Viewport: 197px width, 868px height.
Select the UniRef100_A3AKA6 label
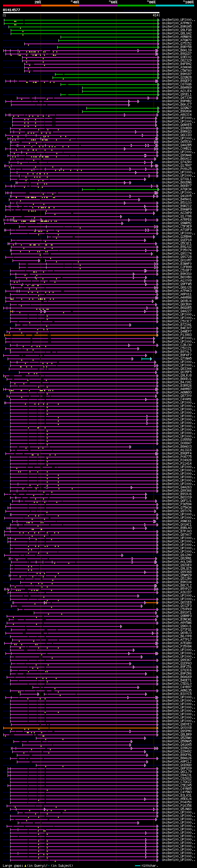177,67
